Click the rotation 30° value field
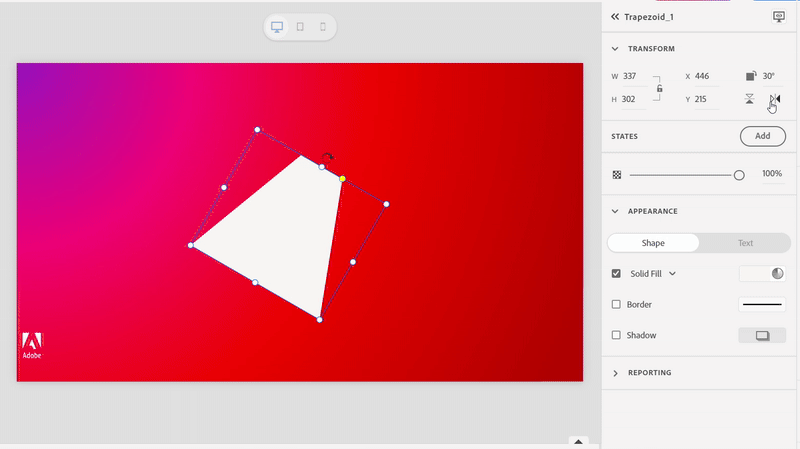The height and width of the screenshot is (449, 800). click(771, 77)
